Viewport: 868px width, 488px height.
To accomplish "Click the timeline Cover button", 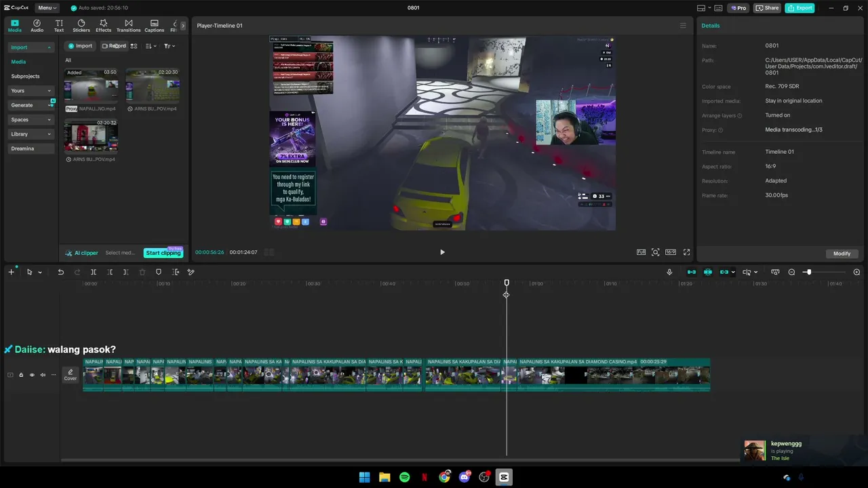I will pyautogui.click(x=71, y=375).
